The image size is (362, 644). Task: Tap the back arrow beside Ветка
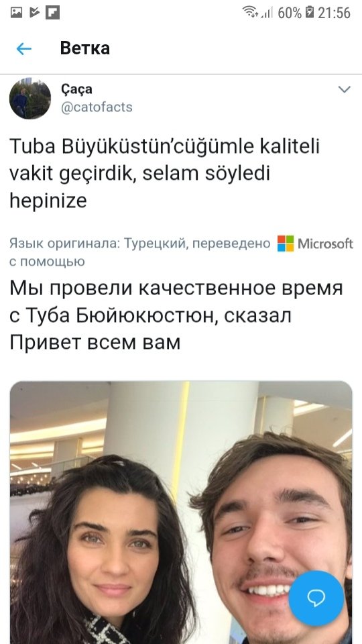[24, 49]
